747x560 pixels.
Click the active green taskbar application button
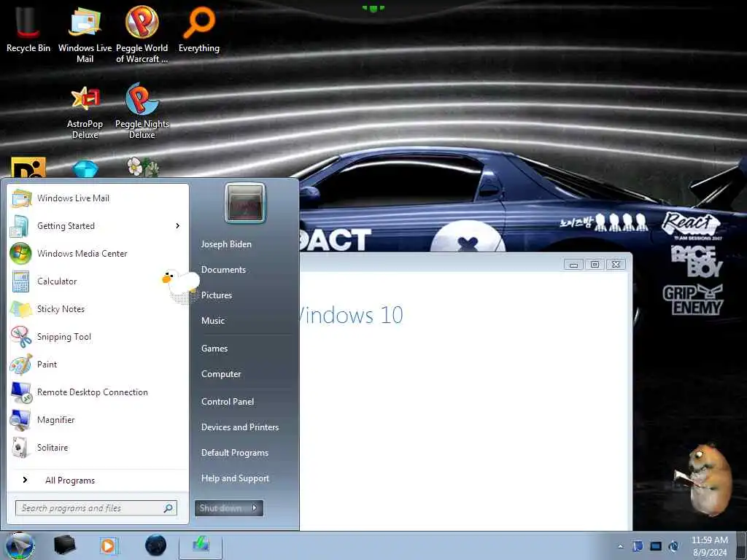(201, 545)
